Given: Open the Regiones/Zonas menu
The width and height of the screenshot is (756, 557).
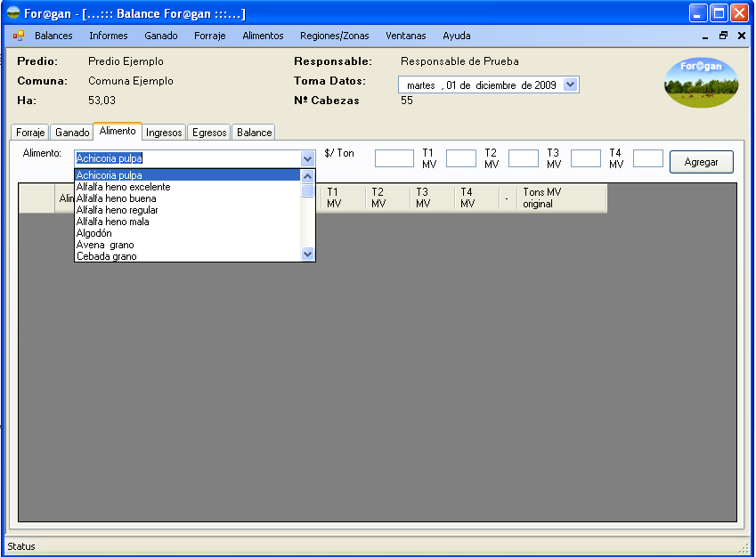Looking at the screenshot, I should click(x=334, y=36).
